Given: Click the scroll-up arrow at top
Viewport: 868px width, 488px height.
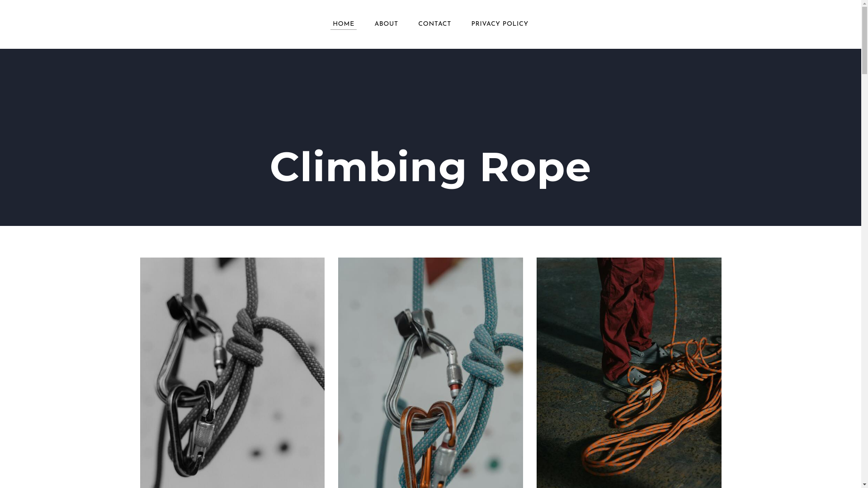Looking at the screenshot, I should click(864, 3).
